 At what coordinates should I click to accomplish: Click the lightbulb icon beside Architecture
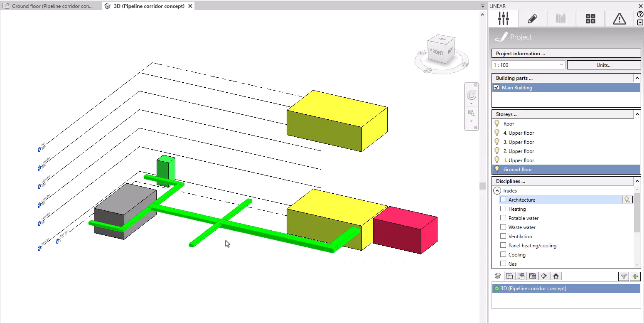pos(627,200)
